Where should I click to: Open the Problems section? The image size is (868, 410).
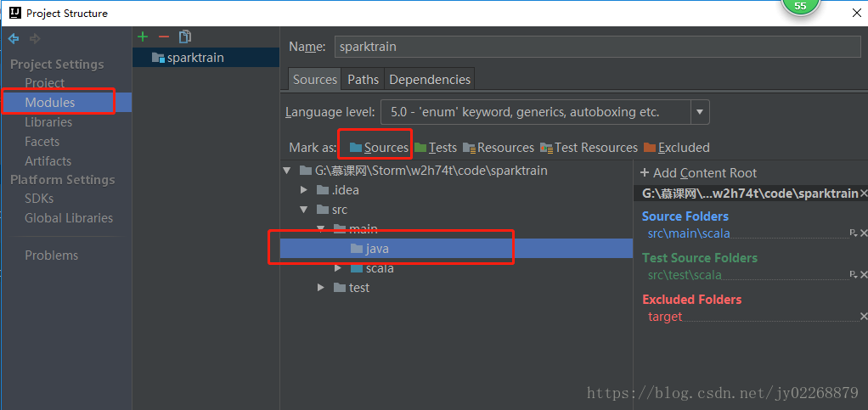(52, 256)
